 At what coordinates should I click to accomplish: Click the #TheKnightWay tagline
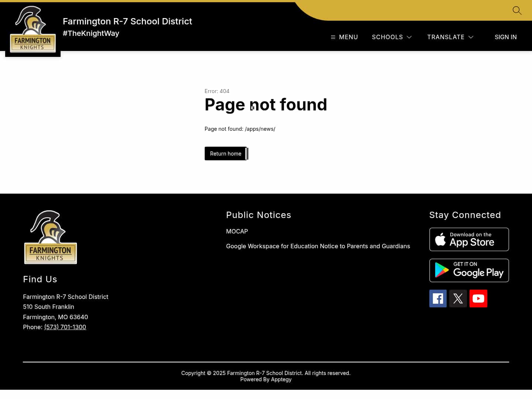pos(91,33)
